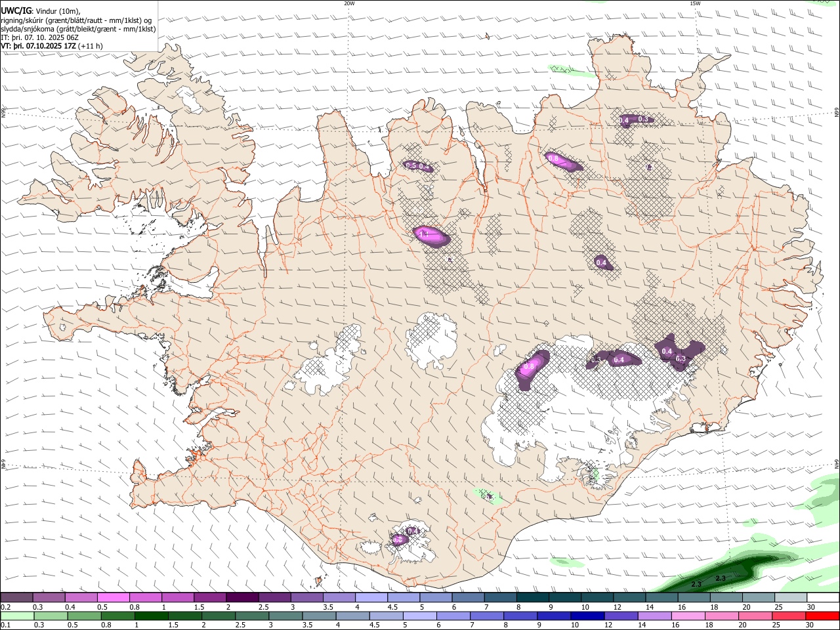The height and width of the screenshot is (630, 840).
Task: Click the pale lavender 5 swatch, bottom legend row
Action: [x=420, y=616]
